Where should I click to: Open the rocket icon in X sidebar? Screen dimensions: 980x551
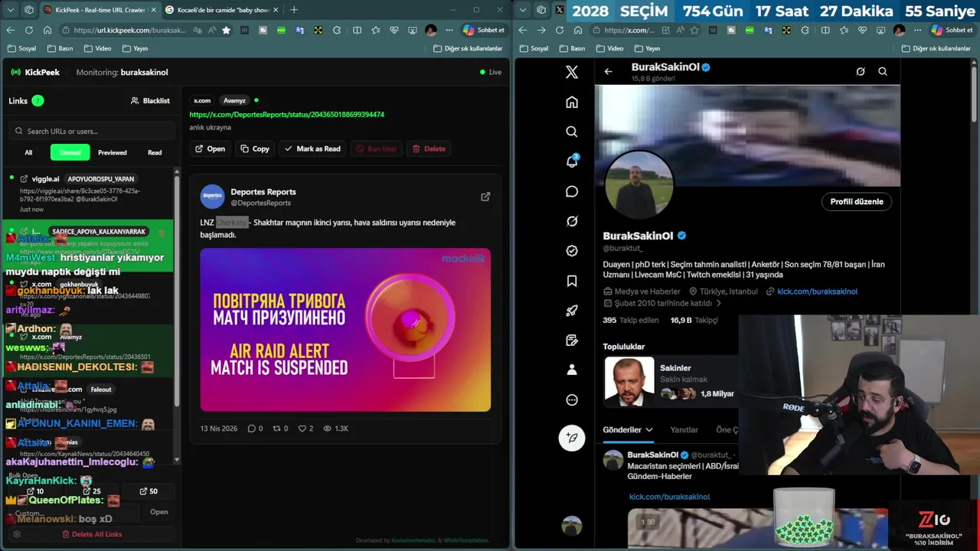[571, 311]
